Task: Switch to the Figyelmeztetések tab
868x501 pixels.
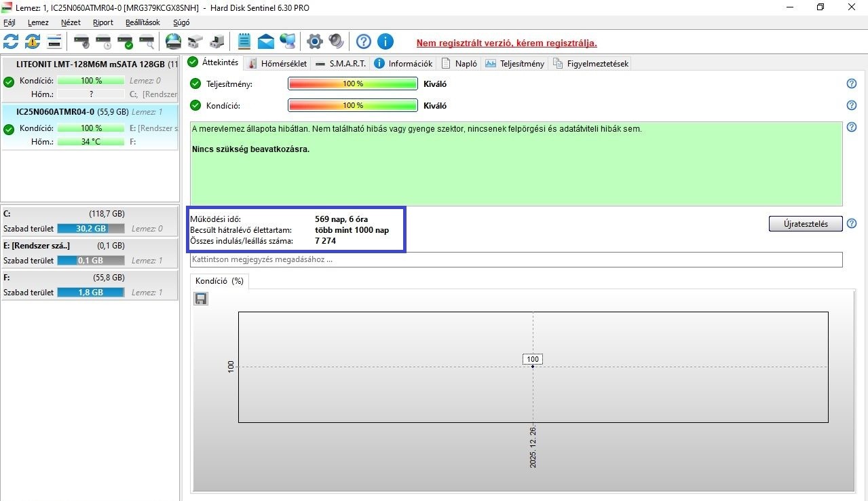Action: click(x=591, y=64)
